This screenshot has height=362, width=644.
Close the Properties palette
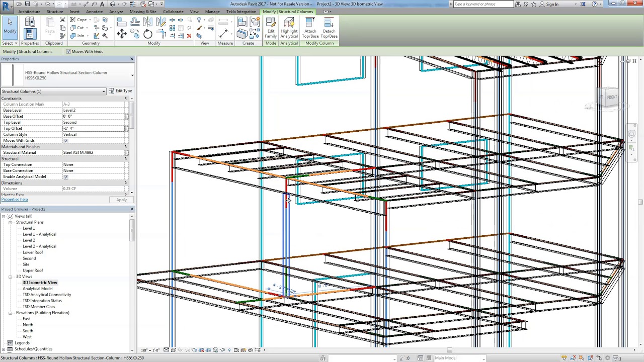[132, 59]
